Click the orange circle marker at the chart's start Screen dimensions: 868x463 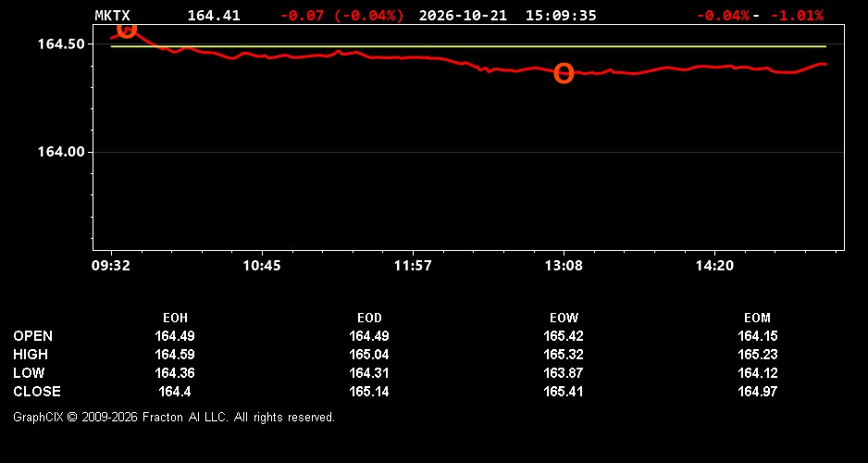coord(127,31)
